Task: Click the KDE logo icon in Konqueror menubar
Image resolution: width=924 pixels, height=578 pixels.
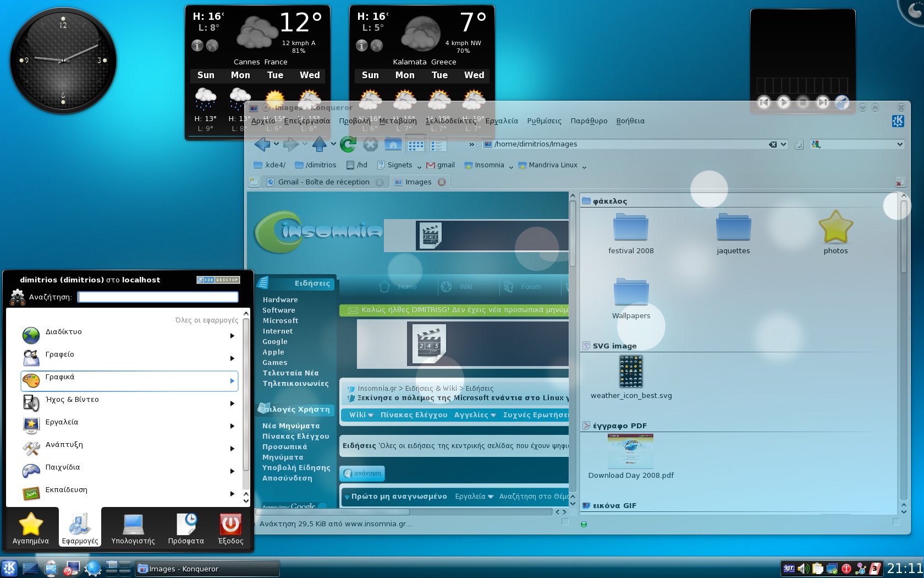Action: click(x=898, y=121)
